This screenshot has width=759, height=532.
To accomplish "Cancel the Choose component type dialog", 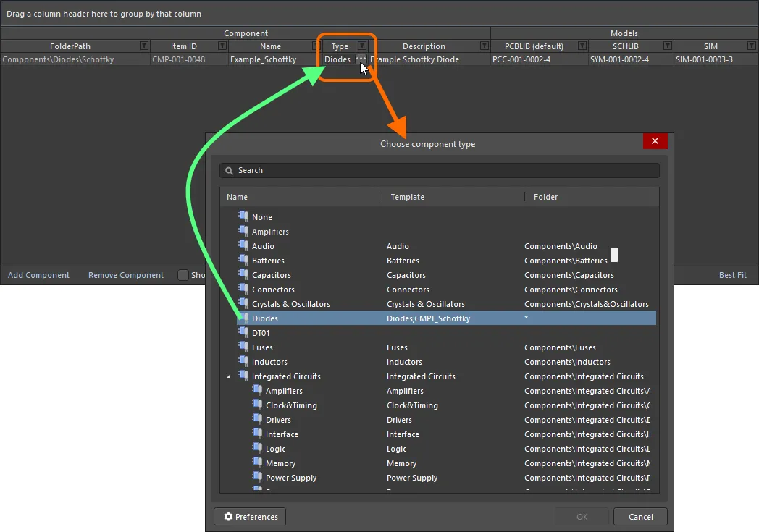I will pyautogui.click(x=640, y=517).
